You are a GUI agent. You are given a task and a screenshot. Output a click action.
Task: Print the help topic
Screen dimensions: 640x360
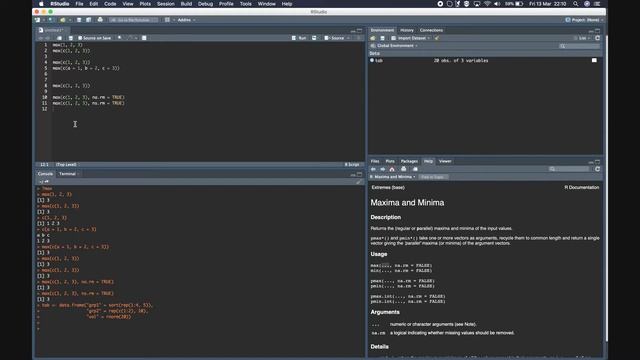404,169
